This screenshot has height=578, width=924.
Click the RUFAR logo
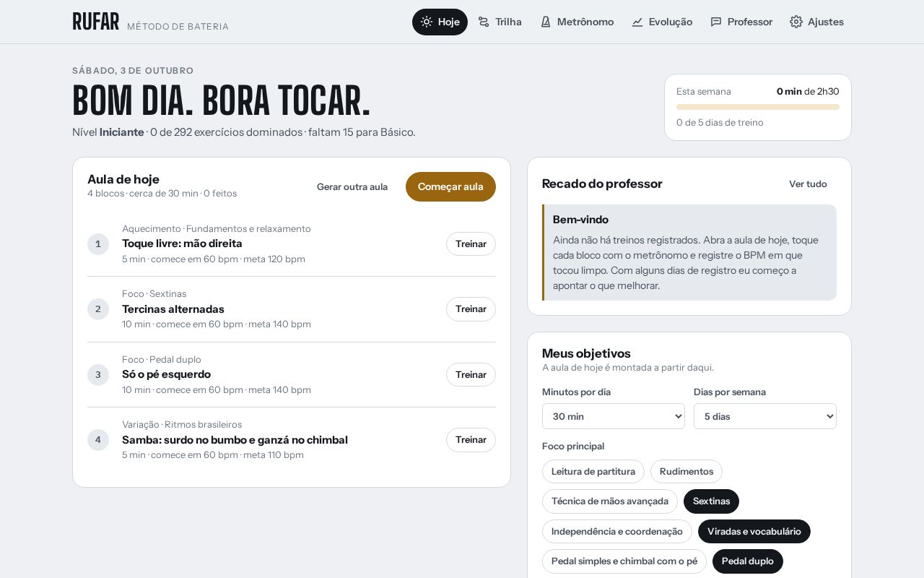95,22
